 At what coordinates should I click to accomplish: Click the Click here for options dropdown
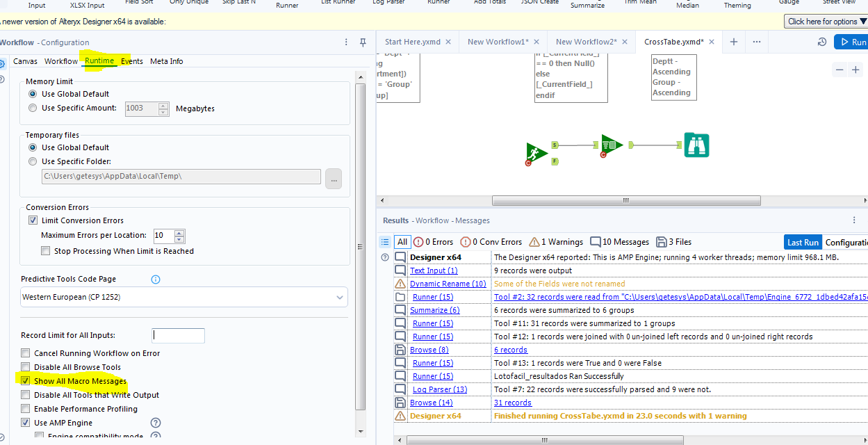(826, 21)
